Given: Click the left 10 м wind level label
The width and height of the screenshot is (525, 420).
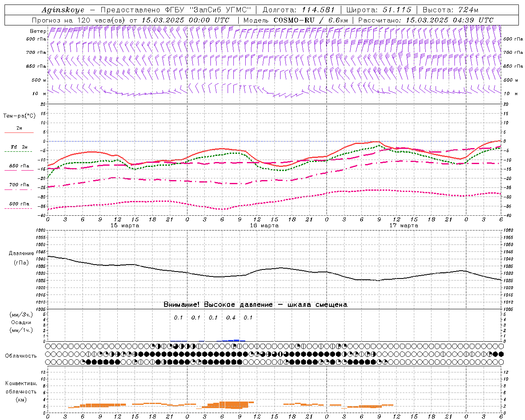Looking at the screenshot, I should pos(39,94).
